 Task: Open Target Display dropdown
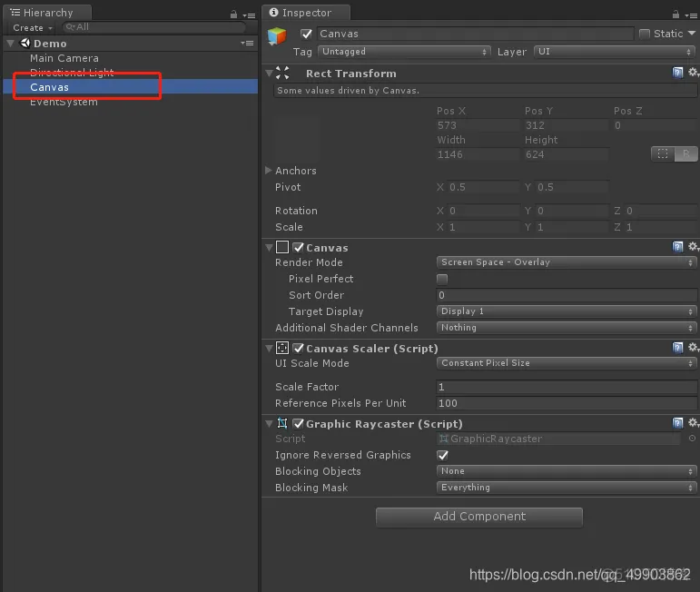[566, 311]
